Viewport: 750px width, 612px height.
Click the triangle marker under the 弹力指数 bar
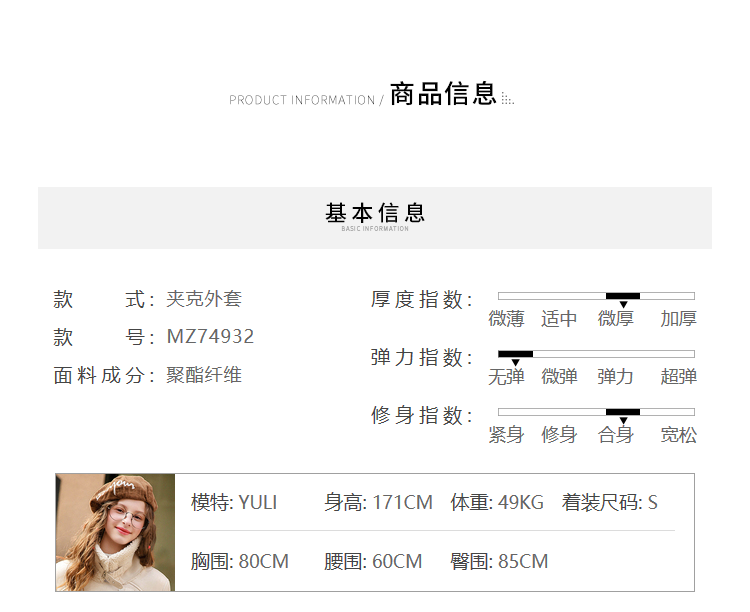coord(516,362)
